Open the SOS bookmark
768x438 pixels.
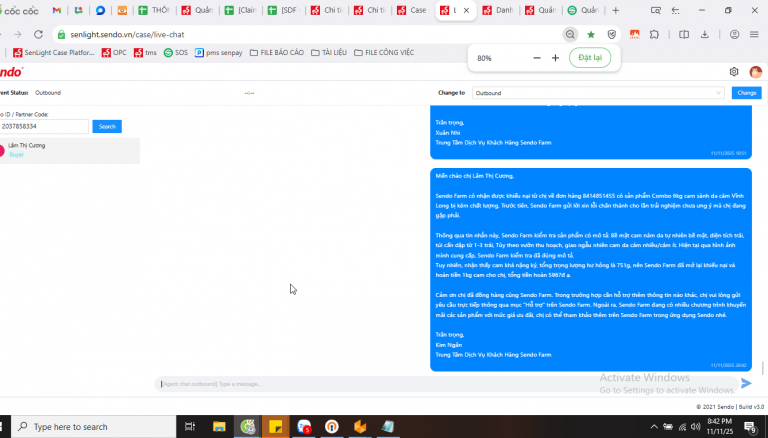[176, 52]
